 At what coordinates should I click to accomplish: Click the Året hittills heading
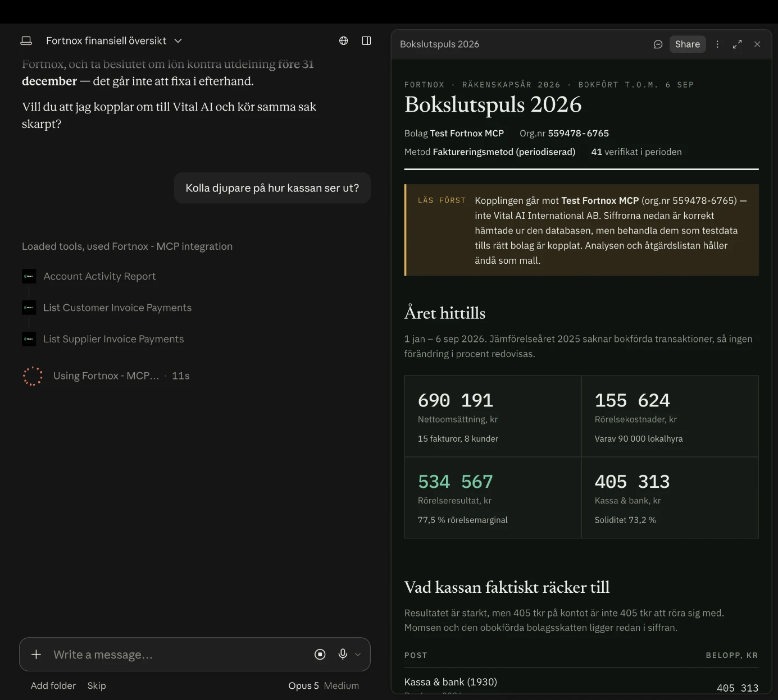pos(445,313)
